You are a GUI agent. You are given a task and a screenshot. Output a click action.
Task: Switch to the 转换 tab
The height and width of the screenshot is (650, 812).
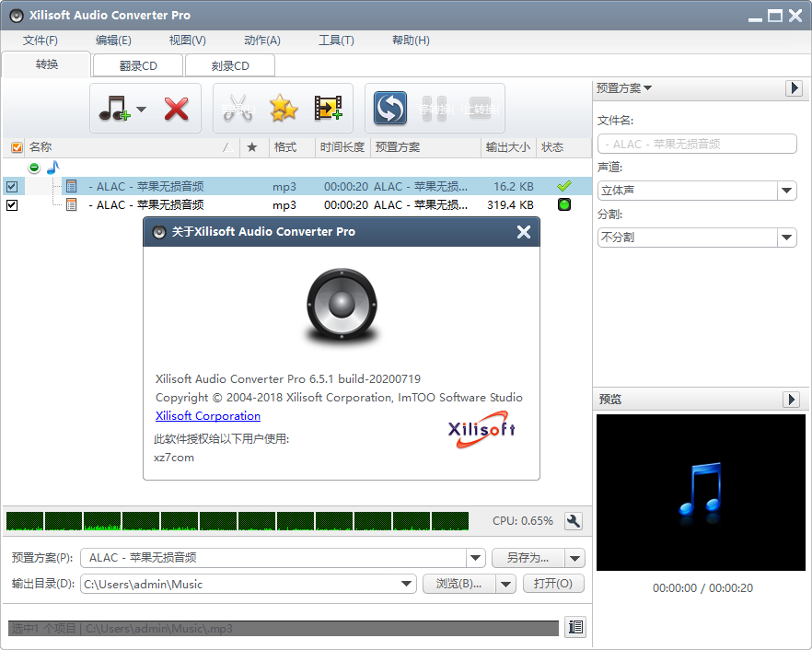coord(47,64)
